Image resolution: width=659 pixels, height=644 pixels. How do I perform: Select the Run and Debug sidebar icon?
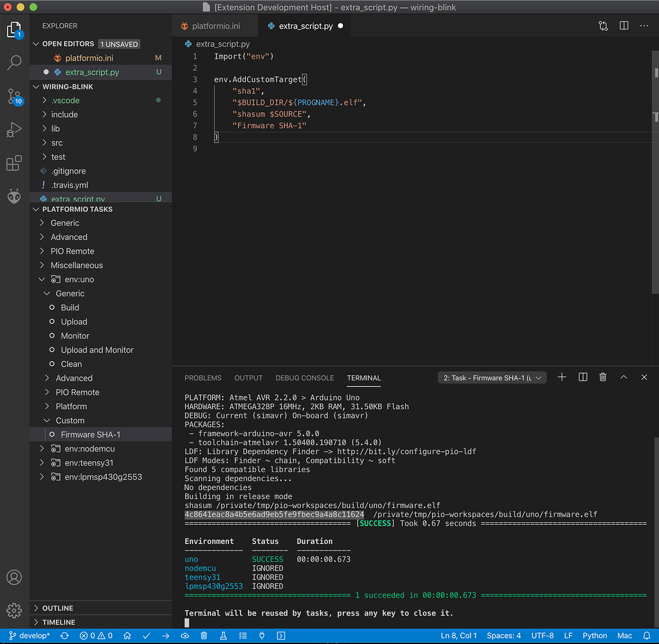pos(14,129)
